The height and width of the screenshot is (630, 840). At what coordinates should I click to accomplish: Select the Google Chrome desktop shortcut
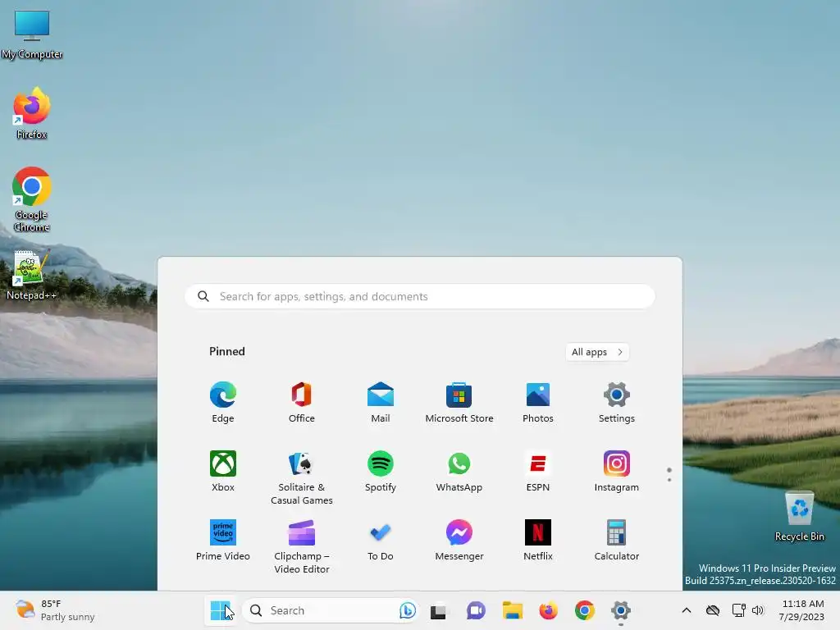pyautogui.click(x=32, y=199)
